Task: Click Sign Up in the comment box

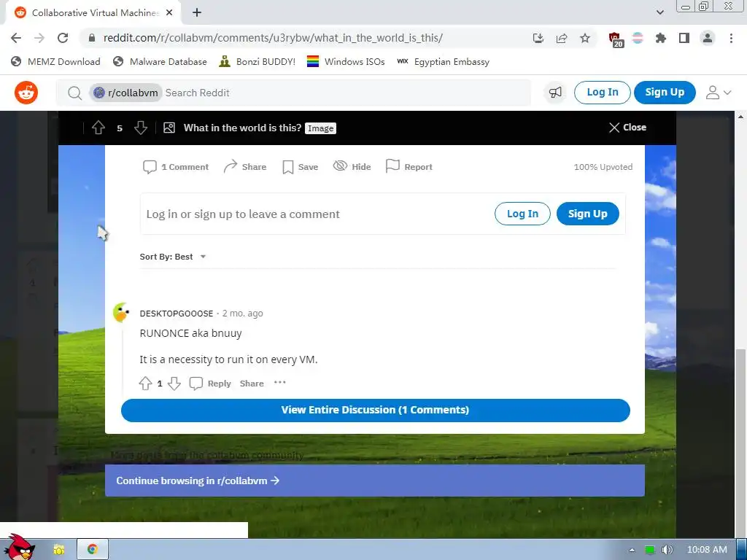Action: pos(588,214)
